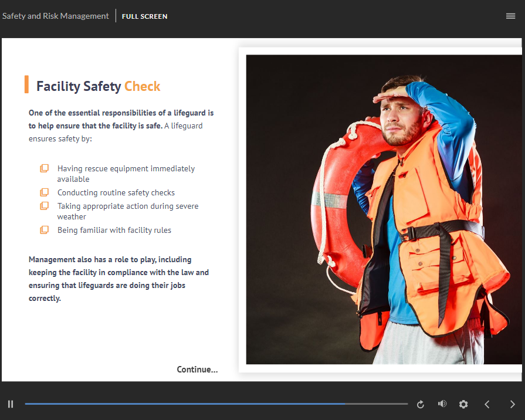Go to the previous slide arrow

pos(487,404)
